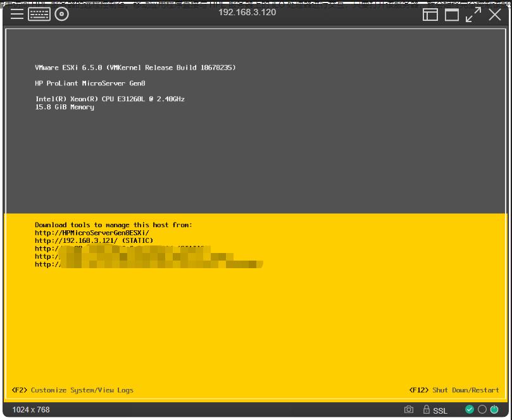Click the gray circle UID indicator
The height and width of the screenshot is (420, 512).
(x=482, y=409)
